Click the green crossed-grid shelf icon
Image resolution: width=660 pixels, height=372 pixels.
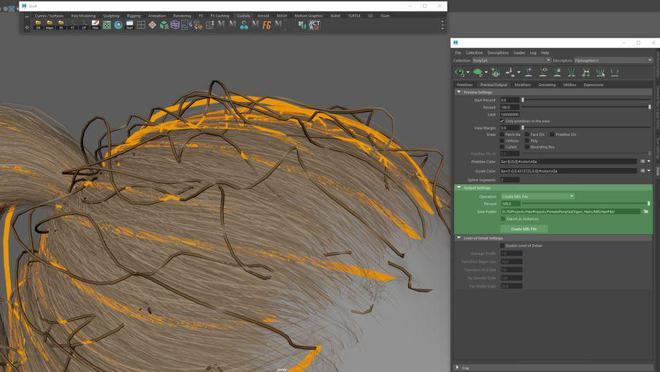click(107, 25)
